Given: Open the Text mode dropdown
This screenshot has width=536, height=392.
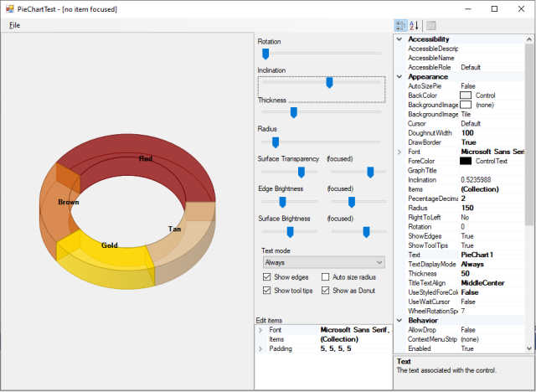Looking at the screenshot, I should (x=322, y=262).
